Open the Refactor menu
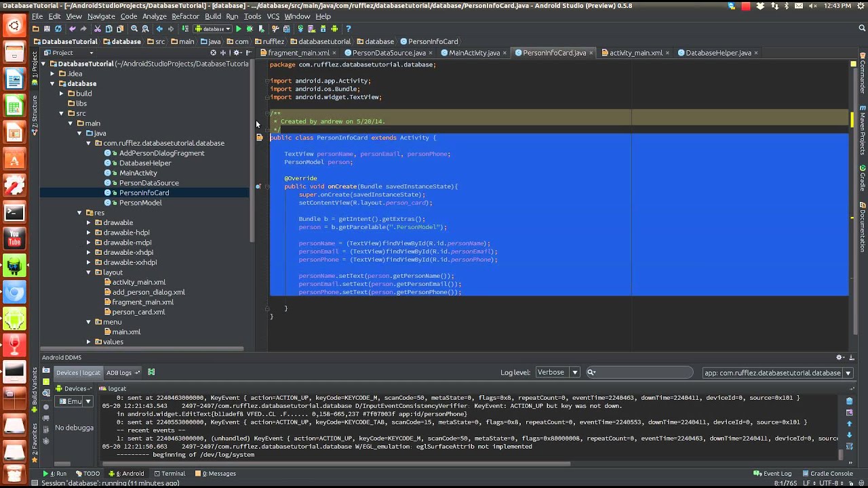The image size is (868, 488). click(x=185, y=16)
